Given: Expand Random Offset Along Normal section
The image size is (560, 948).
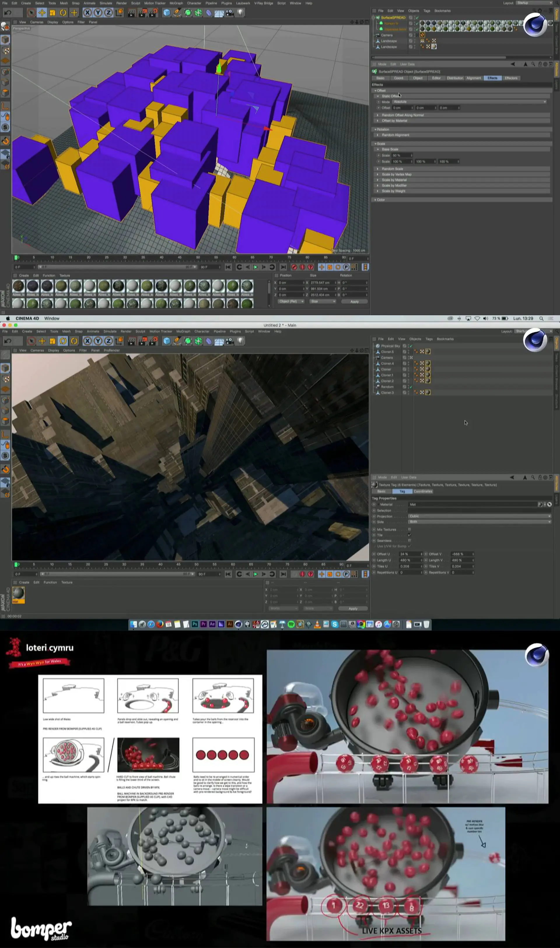Looking at the screenshot, I should coord(463,115).
